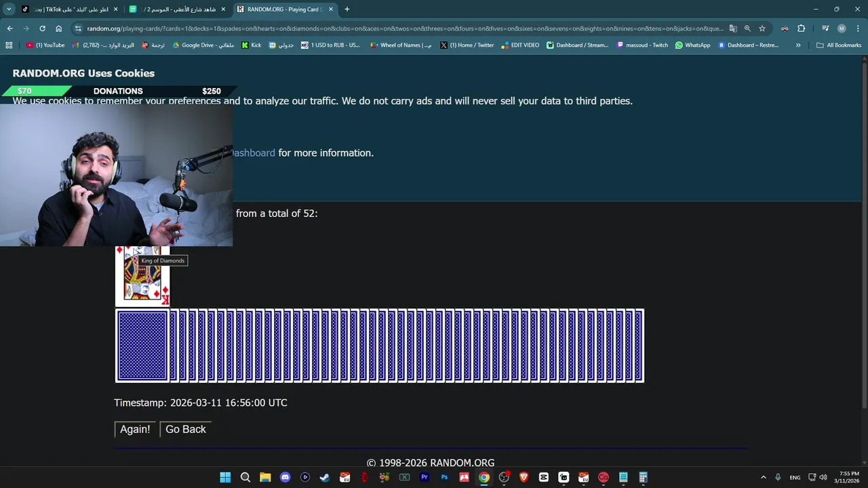Open OBS Studio from the taskbar
Screen dimensions: 868x488
click(504, 477)
